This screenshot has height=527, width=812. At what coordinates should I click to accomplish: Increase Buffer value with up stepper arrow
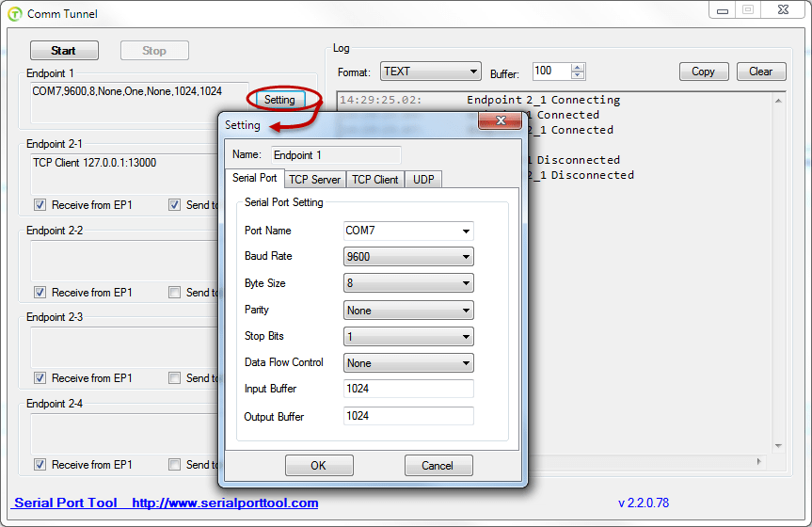(x=578, y=68)
